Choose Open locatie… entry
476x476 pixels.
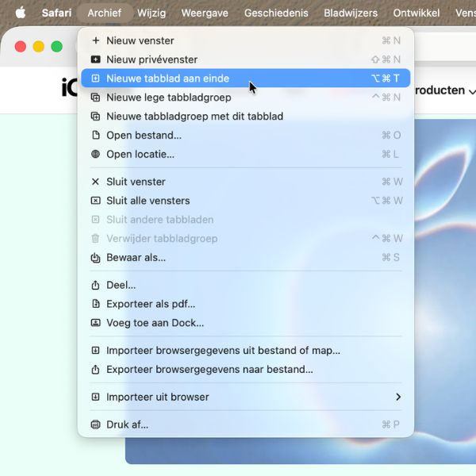pos(246,154)
